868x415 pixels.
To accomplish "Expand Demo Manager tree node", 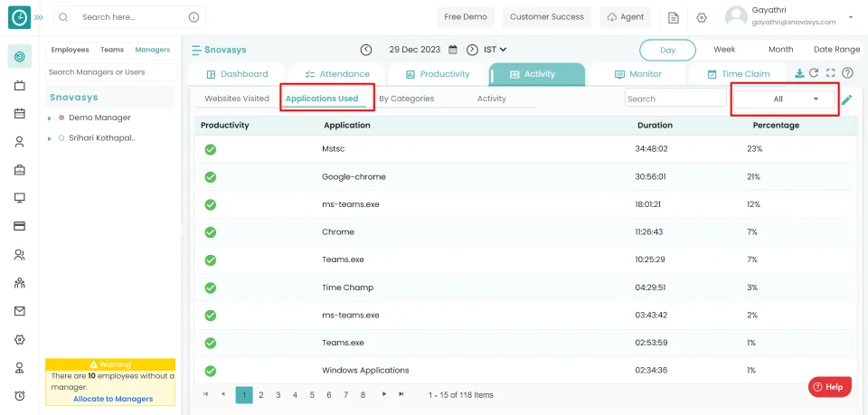I will [x=49, y=118].
